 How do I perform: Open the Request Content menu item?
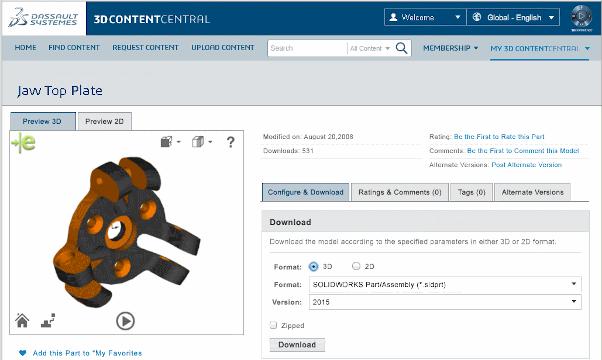(146, 48)
